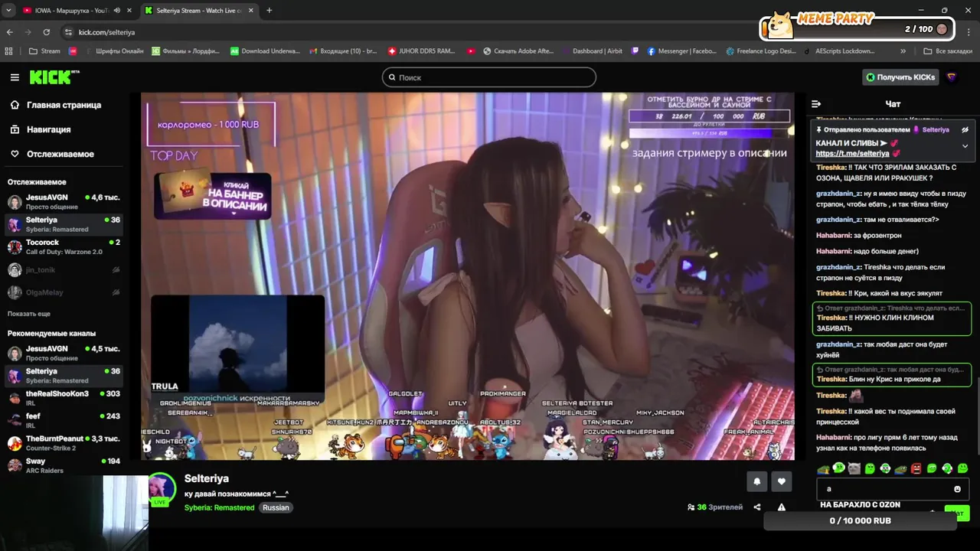Open offline channel OlgaMelay
The height and width of the screenshot is (551, 980).
[64, 292]
